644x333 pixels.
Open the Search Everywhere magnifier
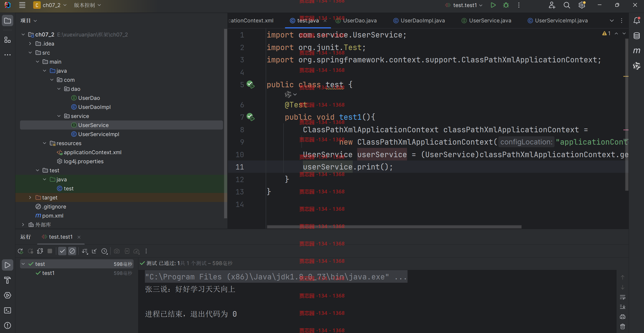coord(567,5)
